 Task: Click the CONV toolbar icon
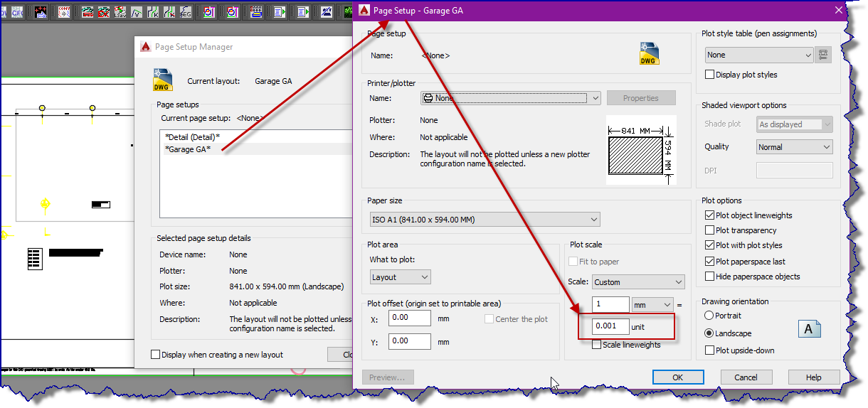(x=64, y=12)
